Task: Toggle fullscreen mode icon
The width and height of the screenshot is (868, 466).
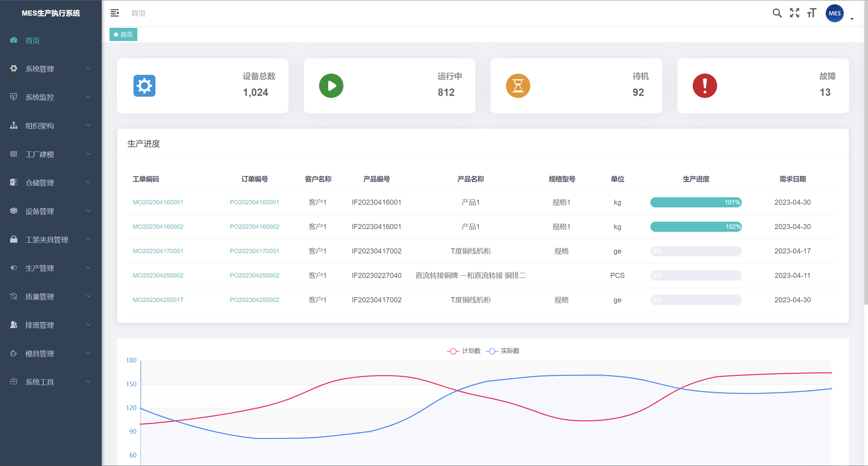Action: [794, 13]
